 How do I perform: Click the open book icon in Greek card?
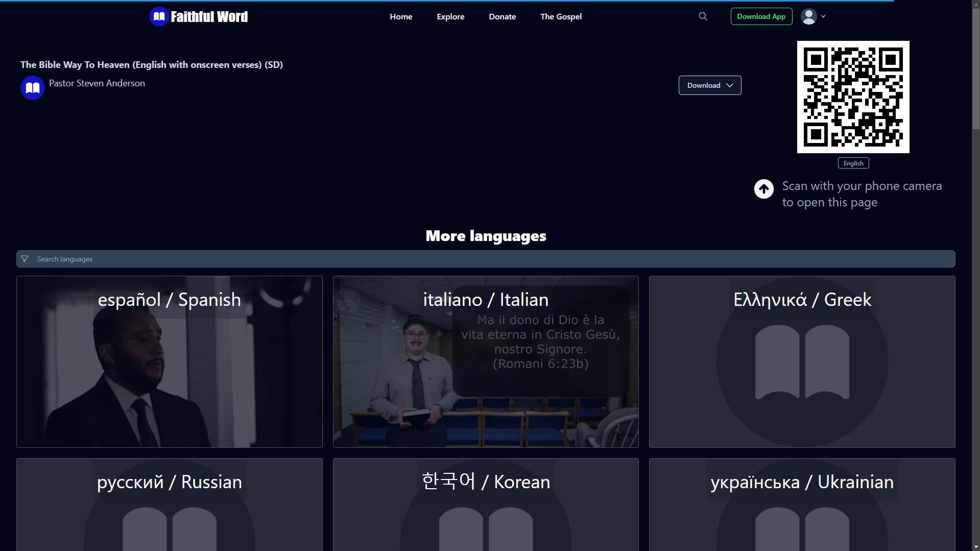[x=802, y=362]
